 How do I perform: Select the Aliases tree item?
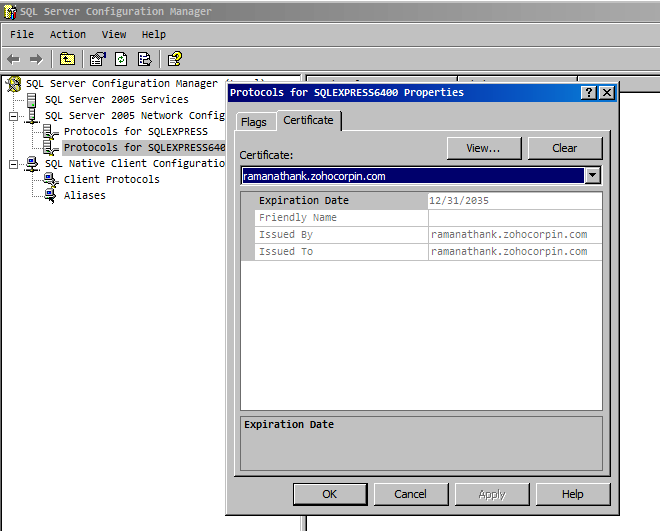tap(84, 196)
